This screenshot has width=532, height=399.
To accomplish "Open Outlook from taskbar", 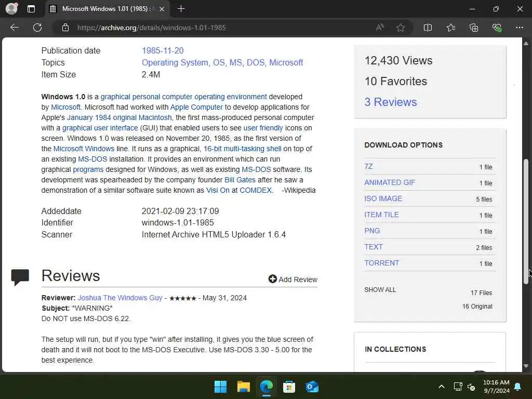I will point(312,387).
